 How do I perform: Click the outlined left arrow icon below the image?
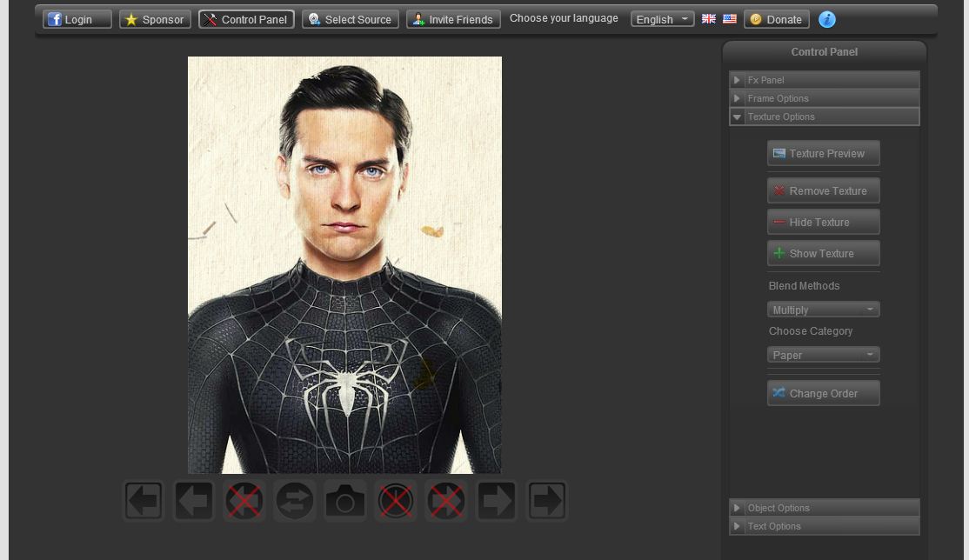pyautogui.click(x=144, y=501)
